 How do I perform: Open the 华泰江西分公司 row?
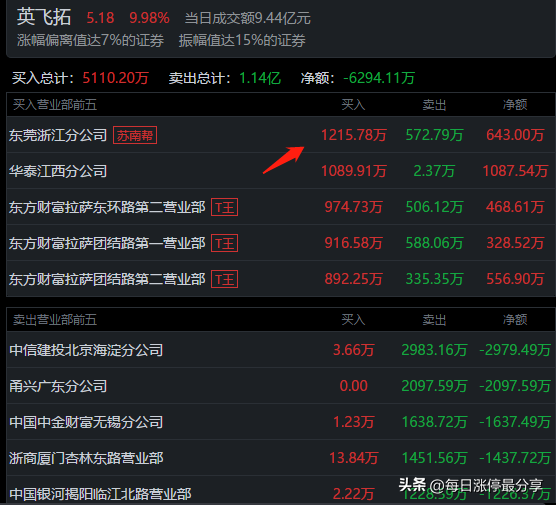coord(281,171)
